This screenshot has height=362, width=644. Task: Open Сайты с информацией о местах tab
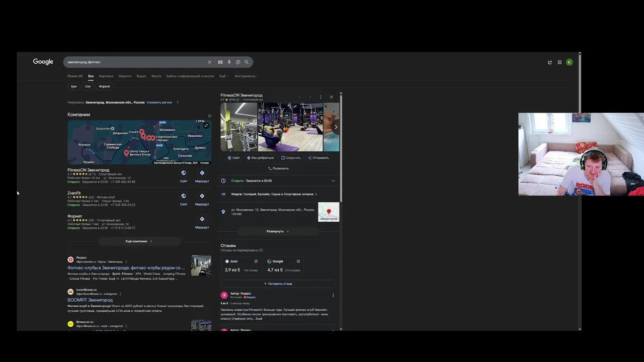[190, 76]
